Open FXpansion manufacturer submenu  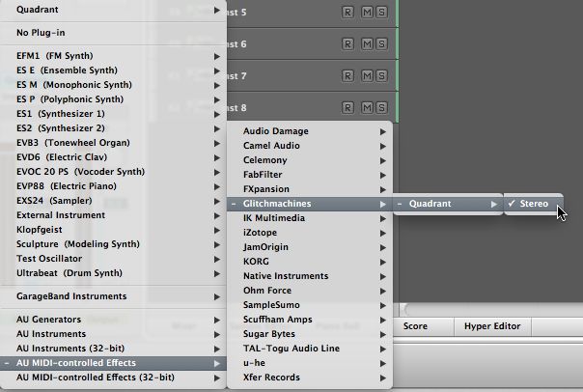(x=310, y=189)
